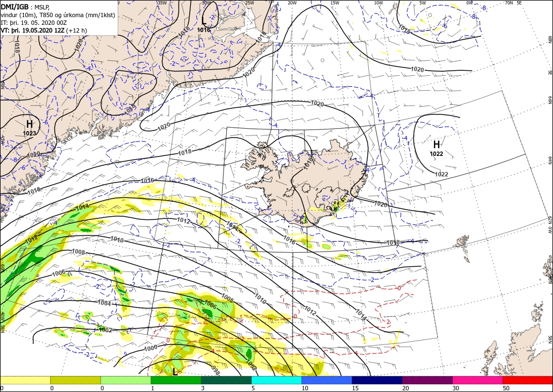Select the 'vindur (10m), T850 og úrkoma' line
The height and width of the screenshot is (392, 553).
pos(58,14)
